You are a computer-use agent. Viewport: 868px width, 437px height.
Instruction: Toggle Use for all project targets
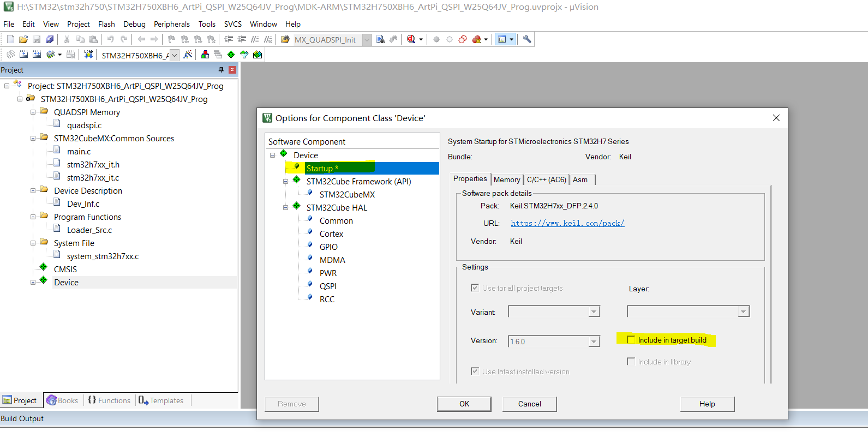click(475, 288)
